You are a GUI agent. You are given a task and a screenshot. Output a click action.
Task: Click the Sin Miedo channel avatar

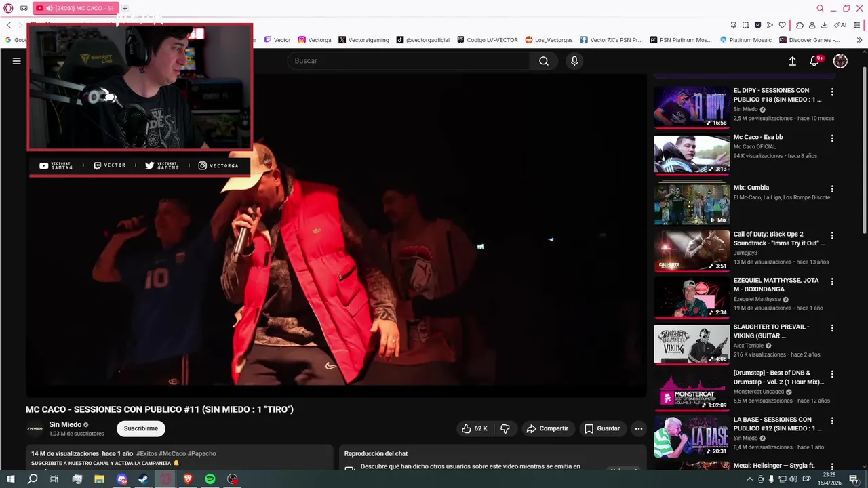tap(35, 428)
